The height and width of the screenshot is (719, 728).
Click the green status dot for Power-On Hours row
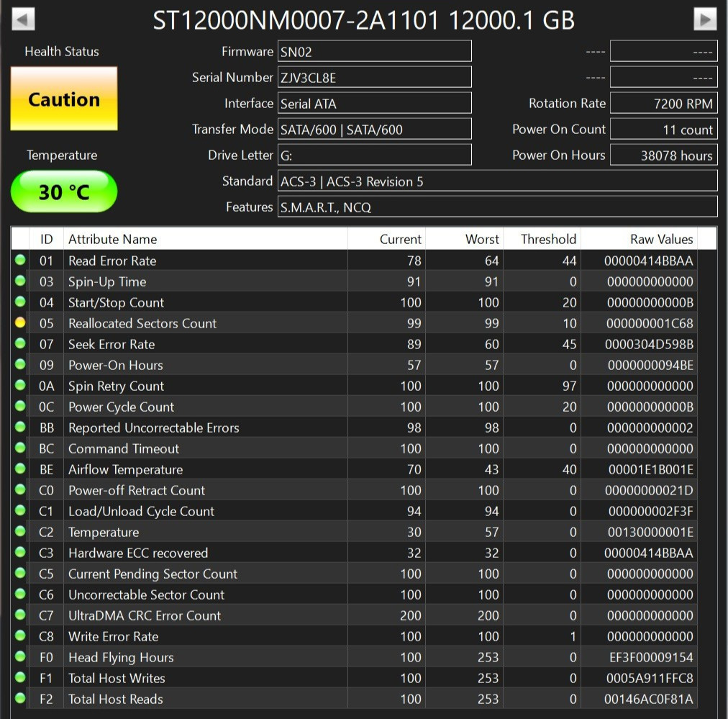point(20,364)
